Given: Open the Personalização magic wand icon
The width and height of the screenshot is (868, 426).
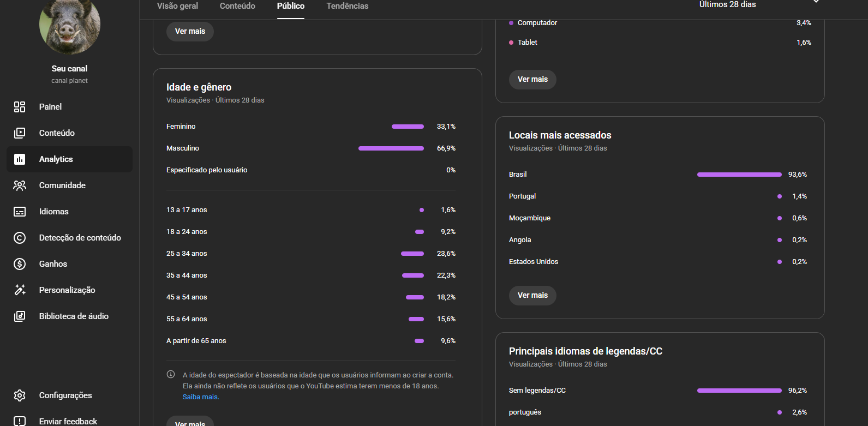Looking at the screenshot, I should (x=20, y=290).
